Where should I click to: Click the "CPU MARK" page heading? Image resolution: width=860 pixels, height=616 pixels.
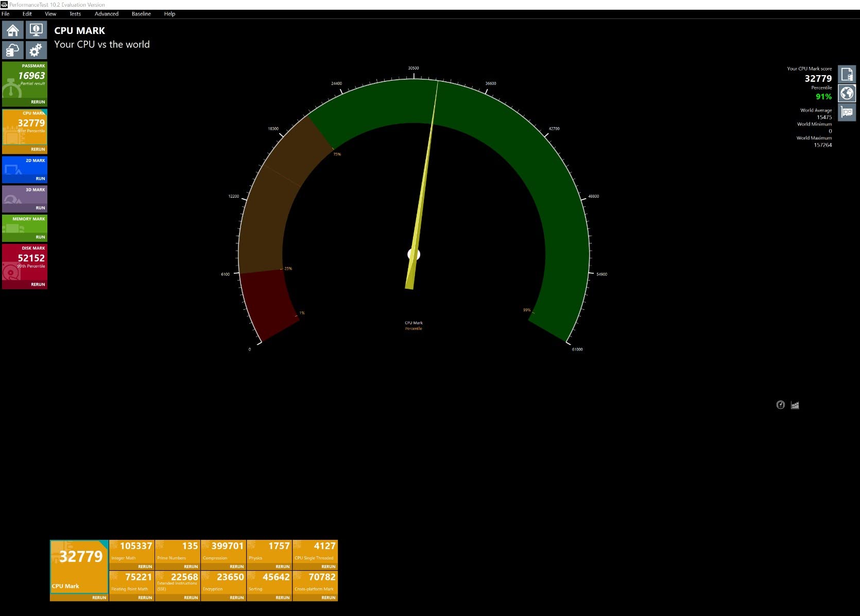click(80, 31)
